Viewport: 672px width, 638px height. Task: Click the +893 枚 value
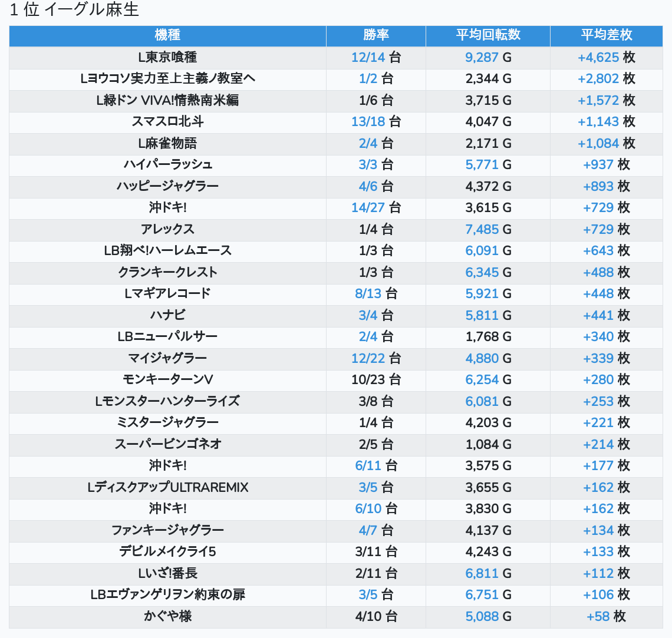pos(607,186)
